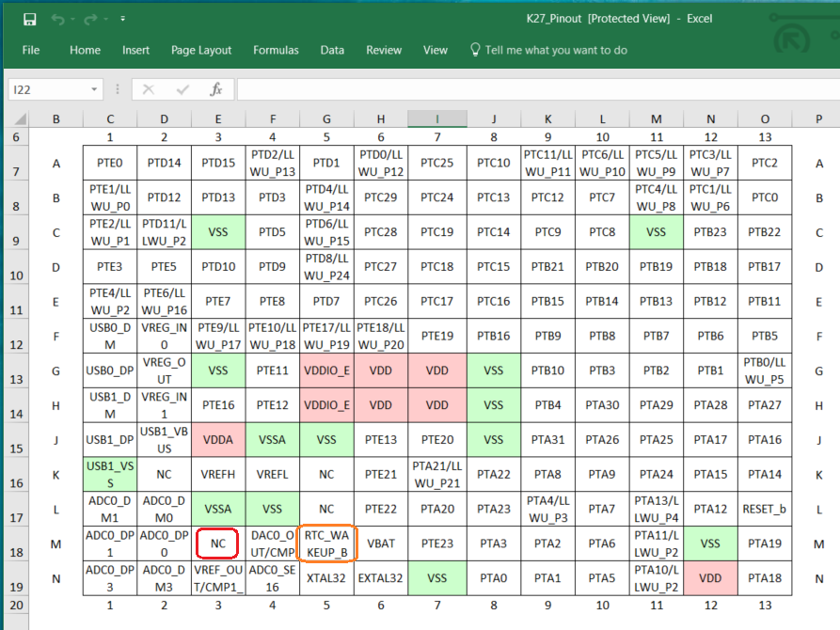Expand the Name Box dropdown arrow
This screenshot has height=630, width=840.
(94, 89)
